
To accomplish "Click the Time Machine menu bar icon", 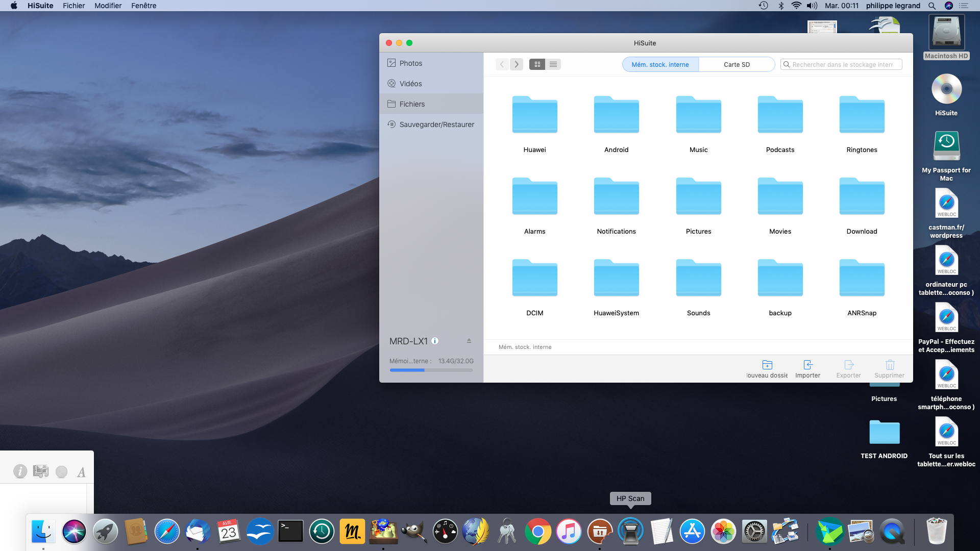I will click(x=764, y=6).
